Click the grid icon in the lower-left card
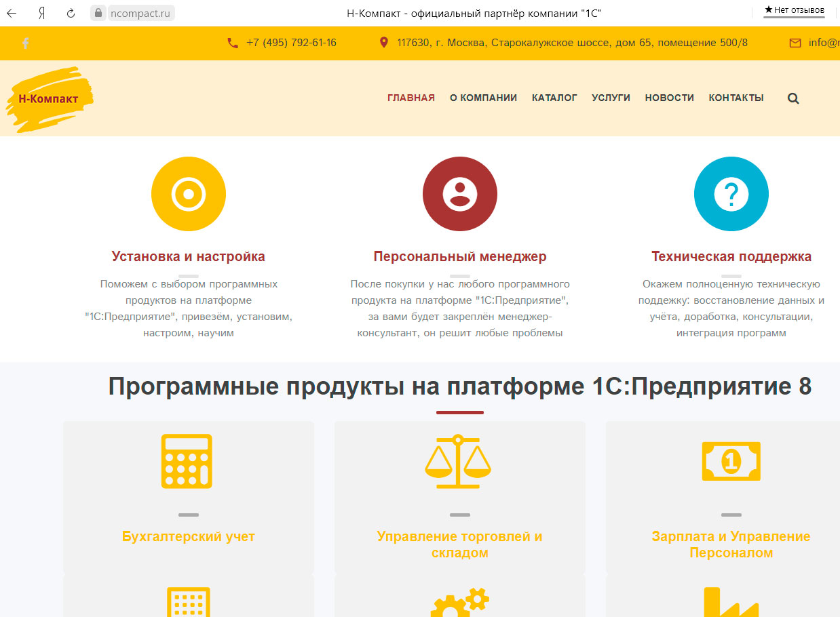 pos(189,602)
